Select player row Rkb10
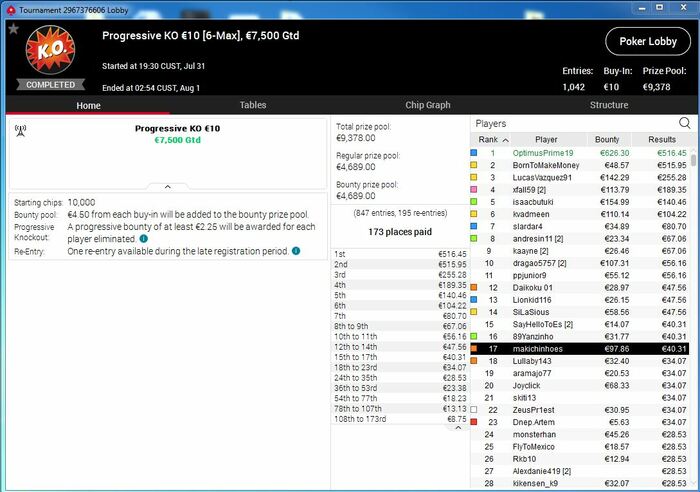This screenshot has height=492, width=700. point(579,459)
